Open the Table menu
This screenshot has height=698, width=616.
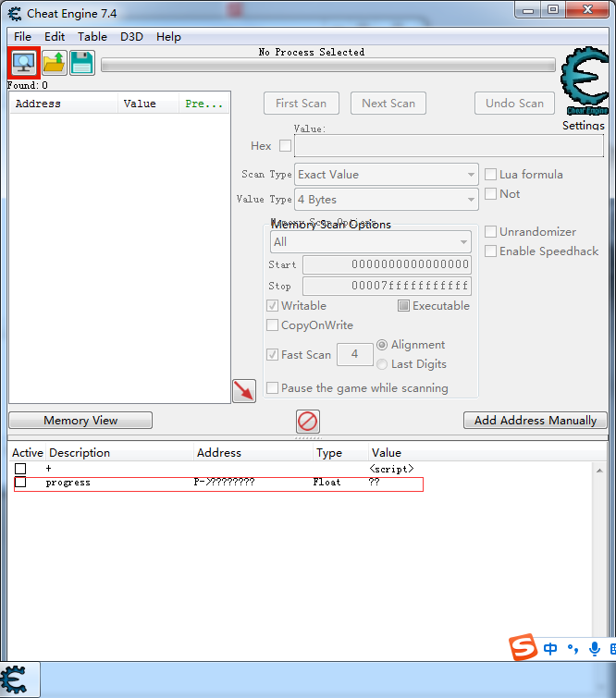92,36
